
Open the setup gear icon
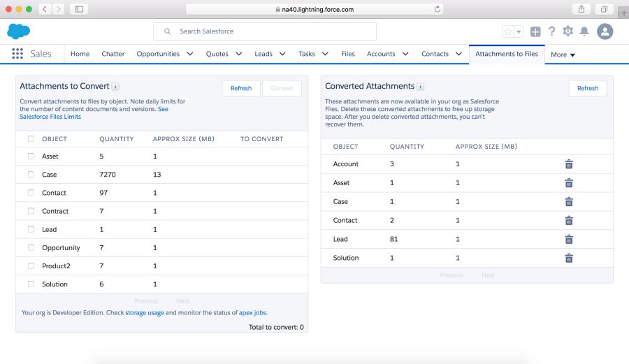click(x=568, y=31)
